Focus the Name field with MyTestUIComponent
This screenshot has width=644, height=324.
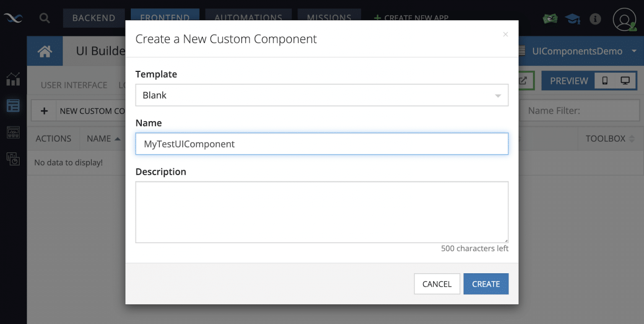coord(322,144)
